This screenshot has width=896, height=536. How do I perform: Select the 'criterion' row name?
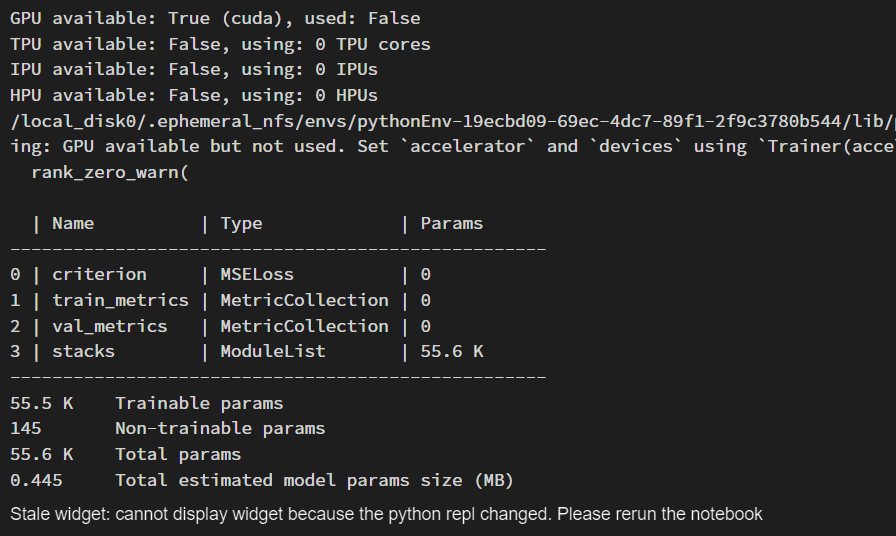click(99, 274)
